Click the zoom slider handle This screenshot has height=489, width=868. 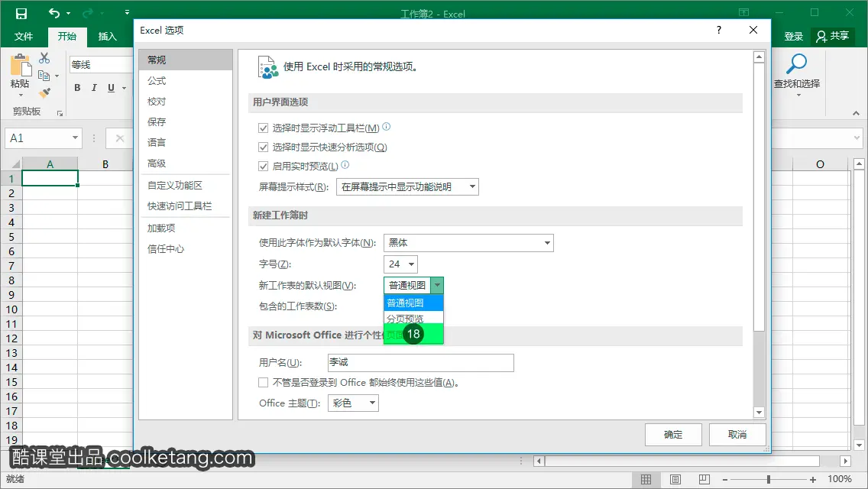pyautogui.click(x=769, y=480)
